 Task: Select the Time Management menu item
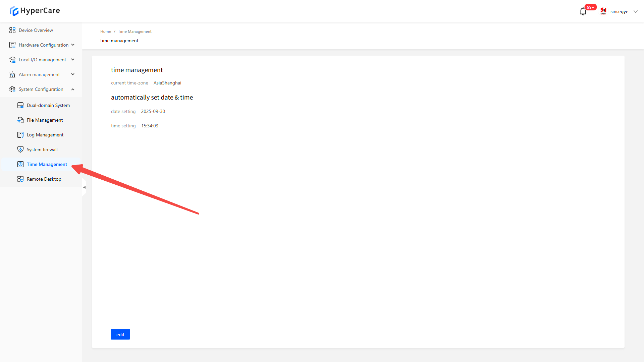point(47,164)
